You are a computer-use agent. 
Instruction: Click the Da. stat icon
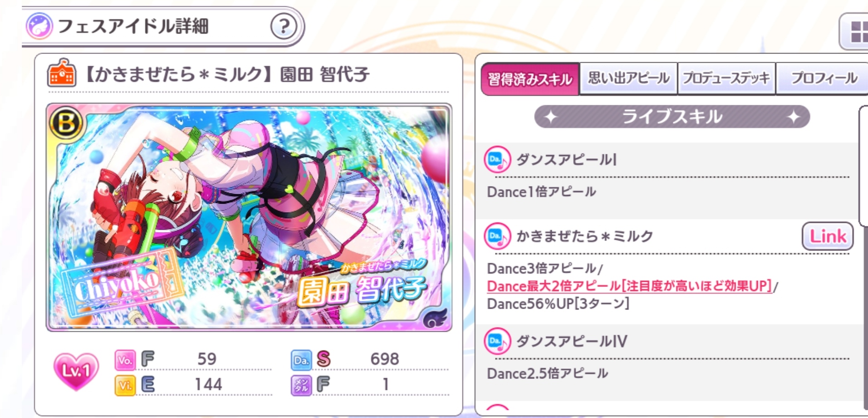[x=301, y=360]
